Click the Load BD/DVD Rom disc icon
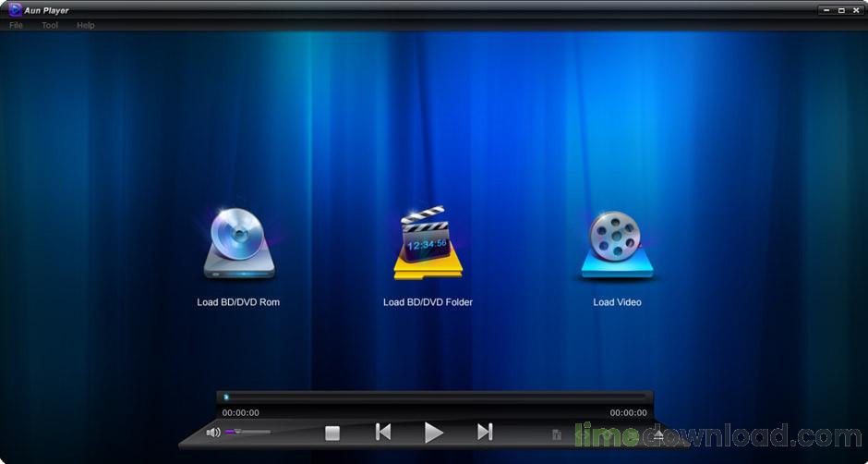This screenshot has height=464, width=868. (239, 245)
